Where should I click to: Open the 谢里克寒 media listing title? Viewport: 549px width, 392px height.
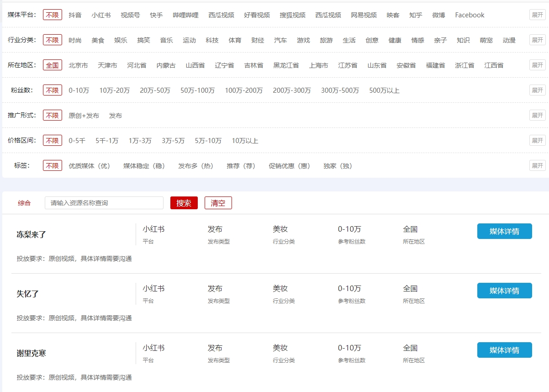click(31, 353)
